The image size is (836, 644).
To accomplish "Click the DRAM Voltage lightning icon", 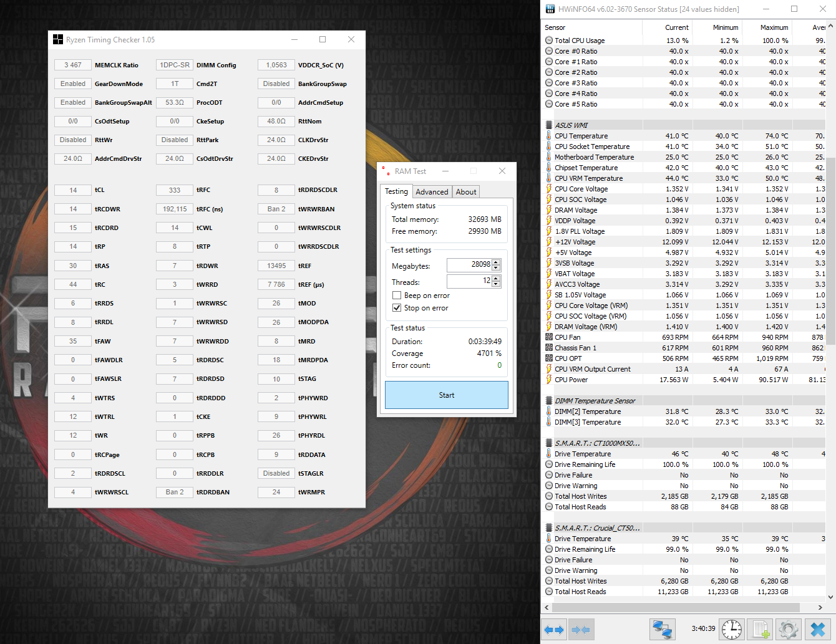I will [549, 210].
